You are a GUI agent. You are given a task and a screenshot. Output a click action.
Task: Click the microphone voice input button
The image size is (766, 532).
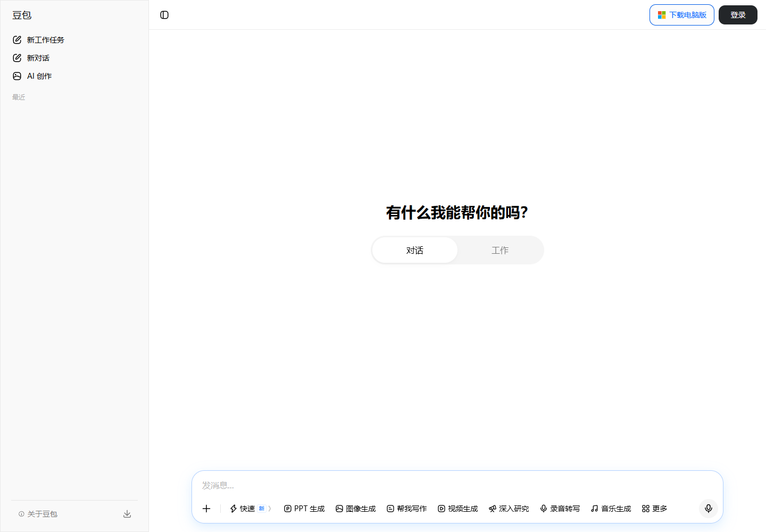(709, 509)
